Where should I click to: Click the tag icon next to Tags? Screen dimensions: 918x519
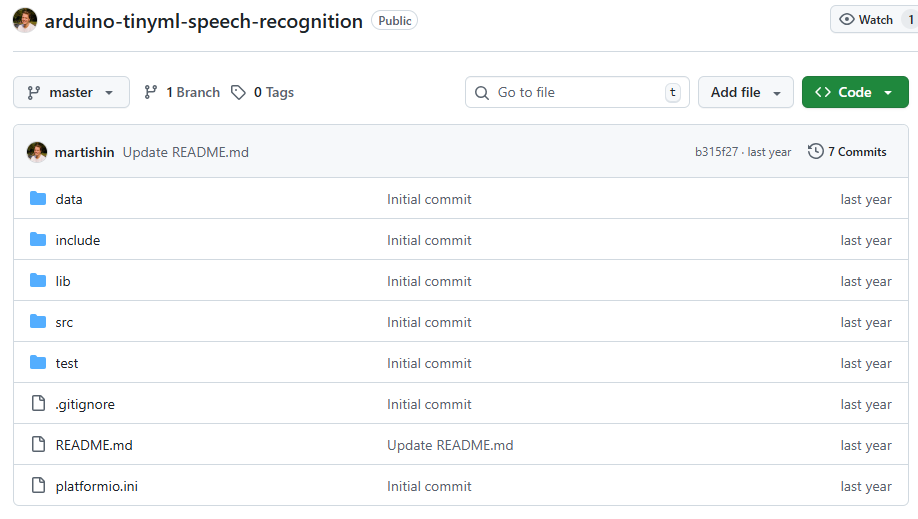(x=238, y=92)
